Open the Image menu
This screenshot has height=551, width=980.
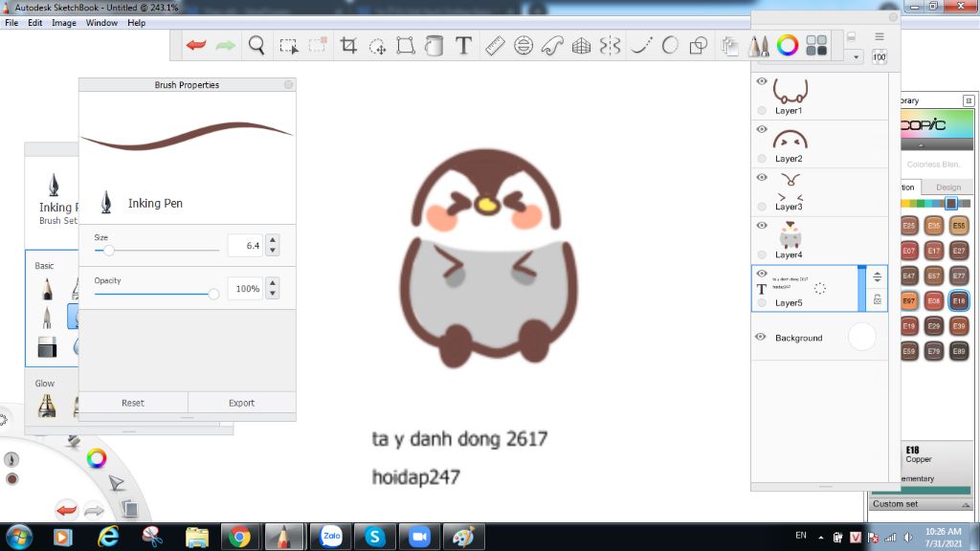[64, 23]
